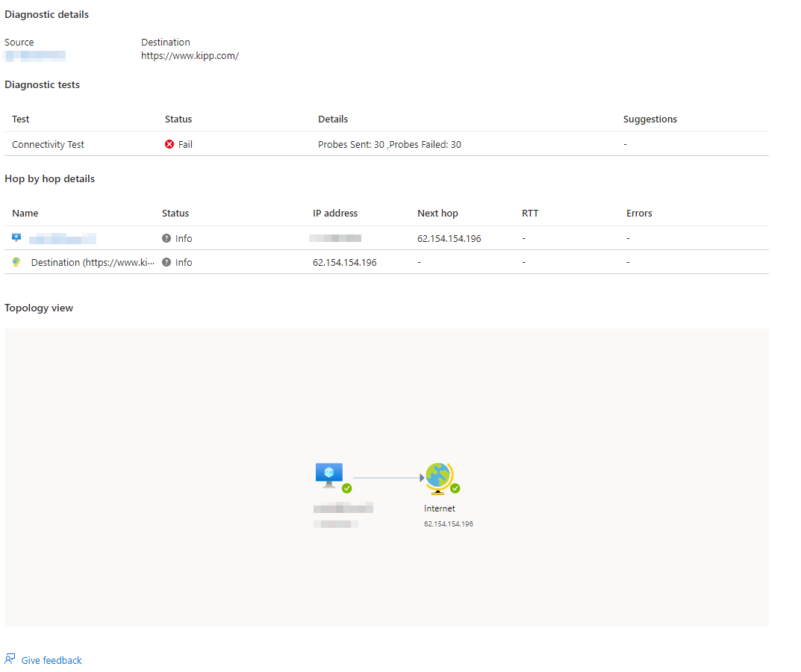
Task: Click Internet label in topology view
Action: click(x=440, y=508)
